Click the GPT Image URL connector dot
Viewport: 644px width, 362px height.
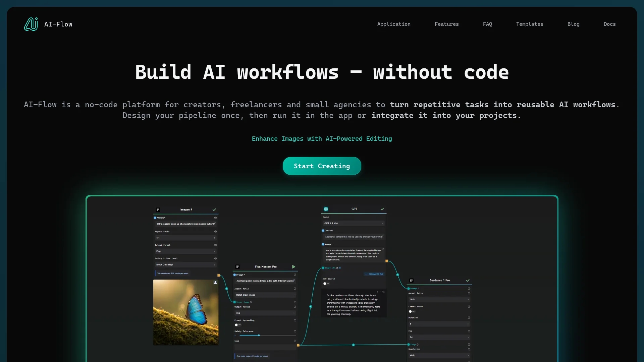tap(323, 268)
